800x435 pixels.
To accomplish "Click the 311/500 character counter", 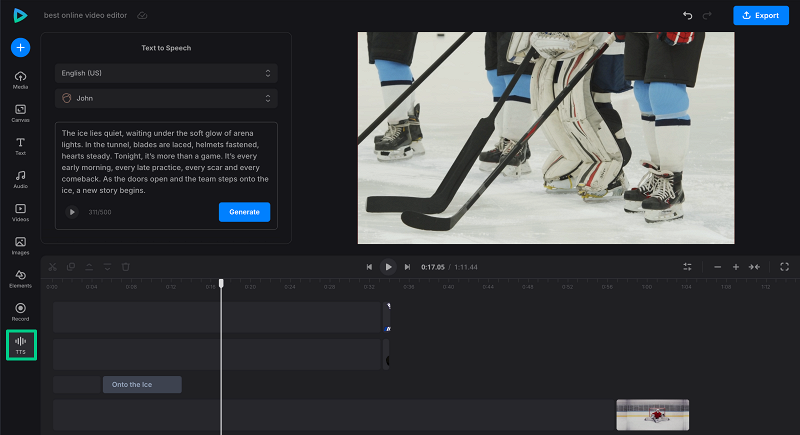I will coord(99,212).
